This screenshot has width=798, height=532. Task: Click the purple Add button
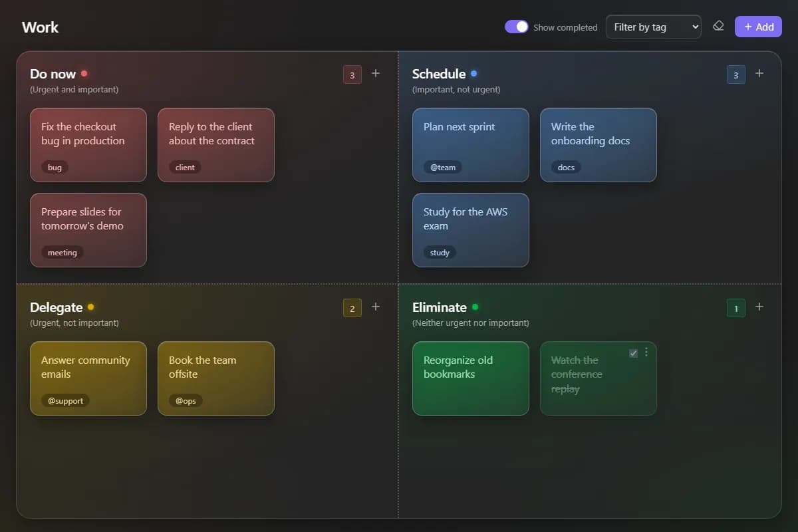coord(758,27)
